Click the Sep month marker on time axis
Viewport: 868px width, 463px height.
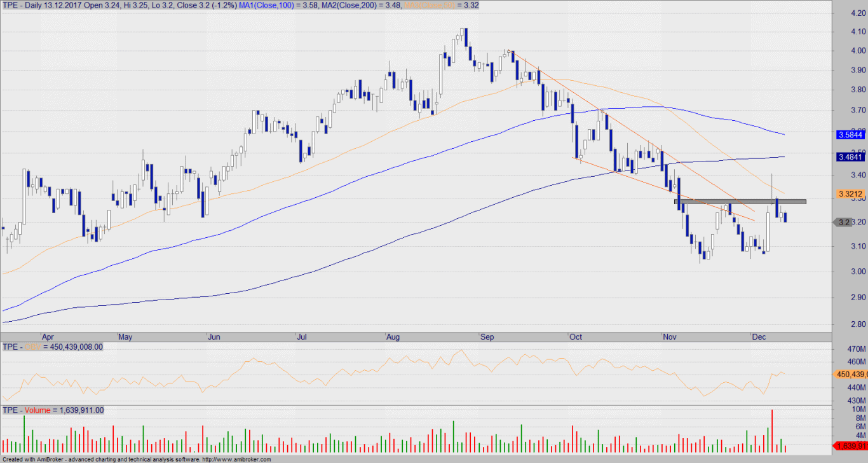[487, 336]
